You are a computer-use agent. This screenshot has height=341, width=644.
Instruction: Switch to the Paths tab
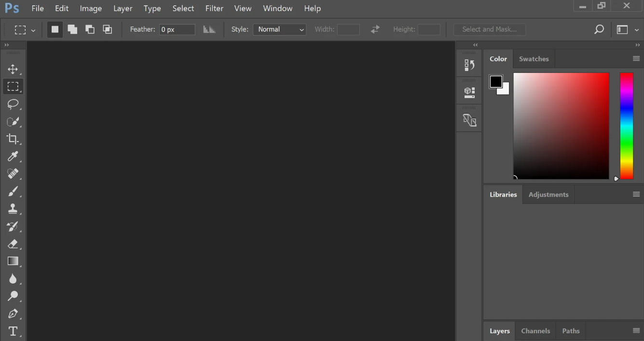(x=571, y=331)
